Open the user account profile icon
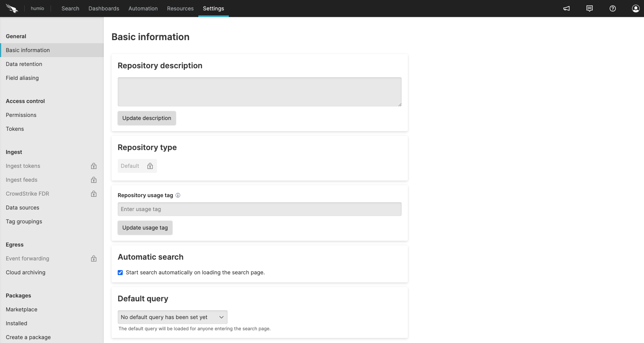This screenshot has width=644, height=343. coord(636,8)
